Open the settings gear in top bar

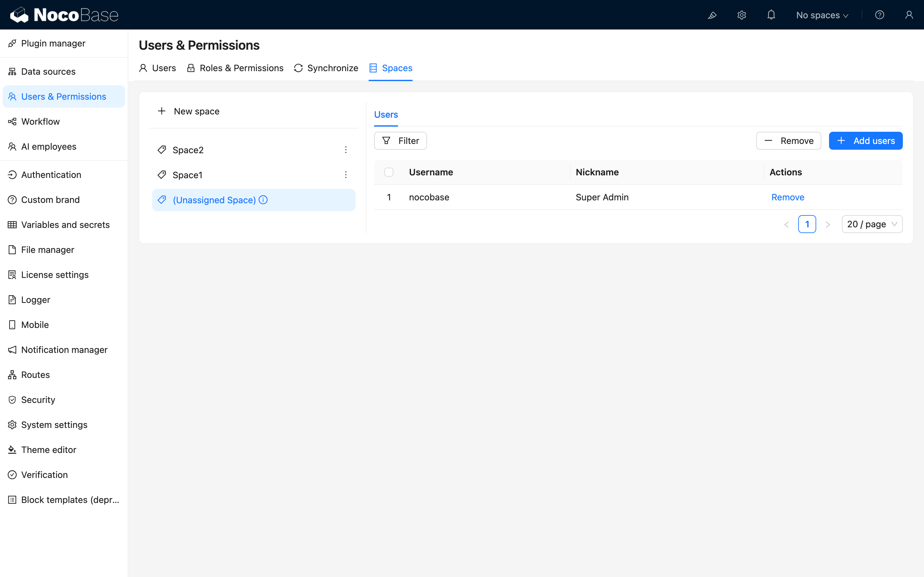pos(741,15)
